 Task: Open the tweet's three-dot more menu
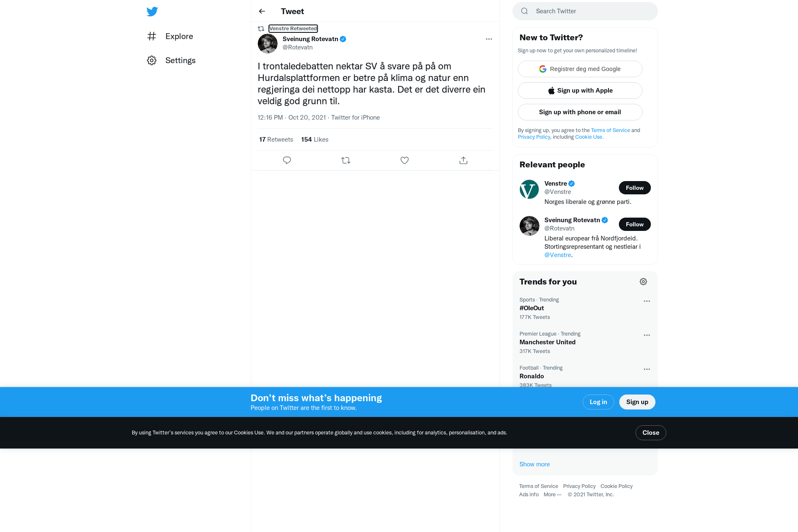489,39
